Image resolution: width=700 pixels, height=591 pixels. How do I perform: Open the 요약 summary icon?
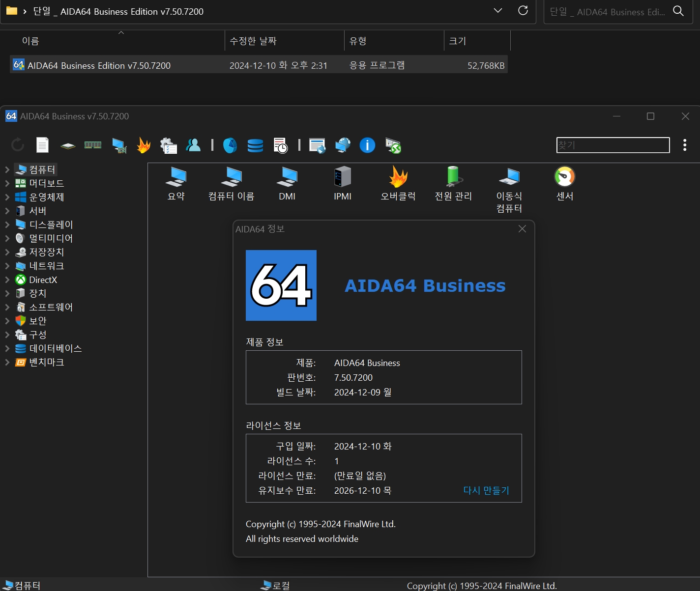176,184
